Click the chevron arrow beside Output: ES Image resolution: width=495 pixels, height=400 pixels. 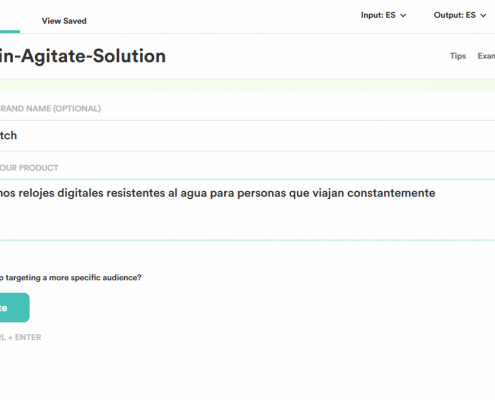(x=483, y=16)
